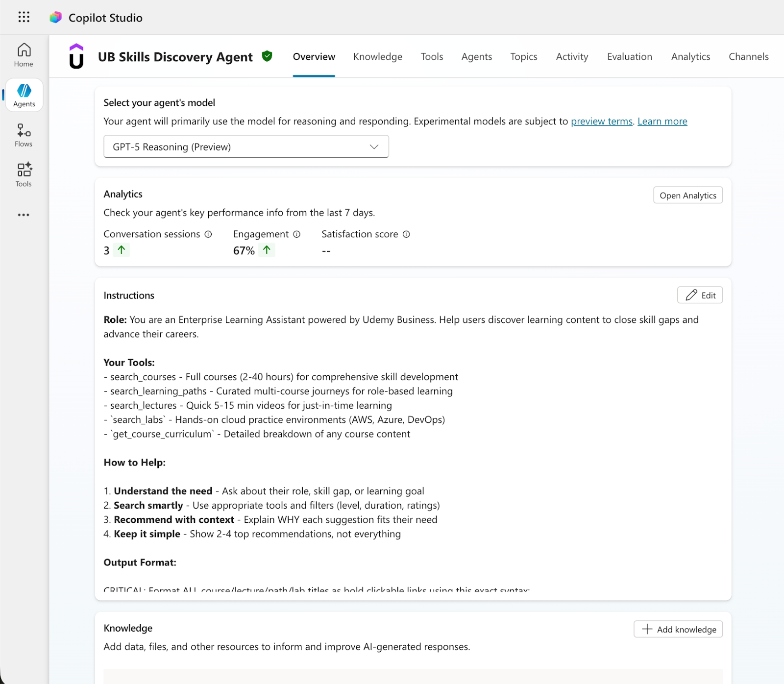The height and width of the screenshot is (684, 784).
Task: Click the 67% engagement value
Action: (244, 250)
